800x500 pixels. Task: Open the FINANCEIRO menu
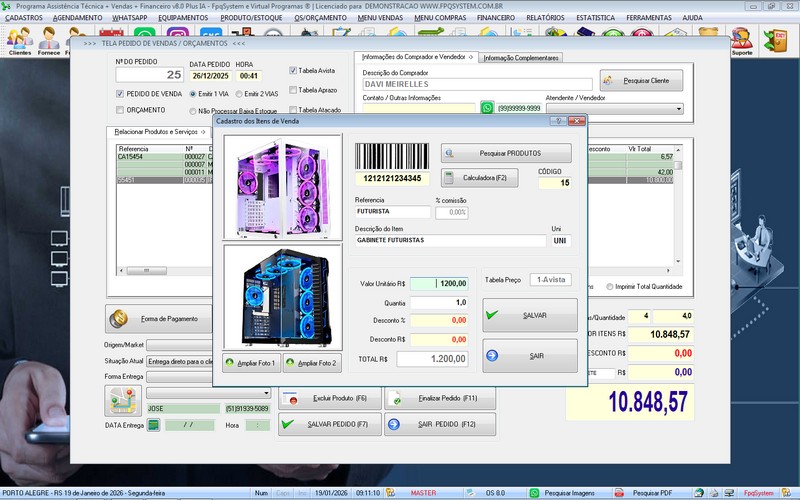(496, 17)
